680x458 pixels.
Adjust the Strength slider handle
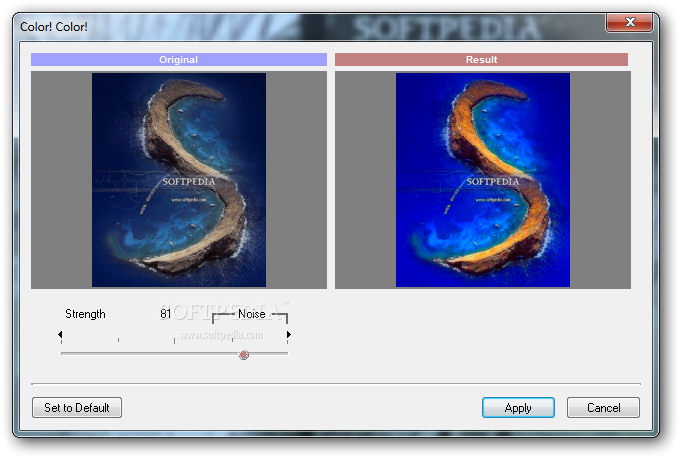click(244, 355)
